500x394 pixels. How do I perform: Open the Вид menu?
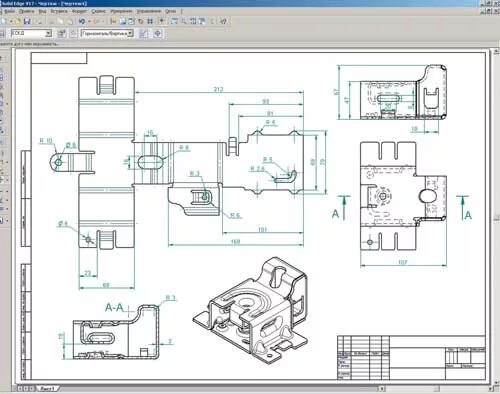[x=42, y=11]
